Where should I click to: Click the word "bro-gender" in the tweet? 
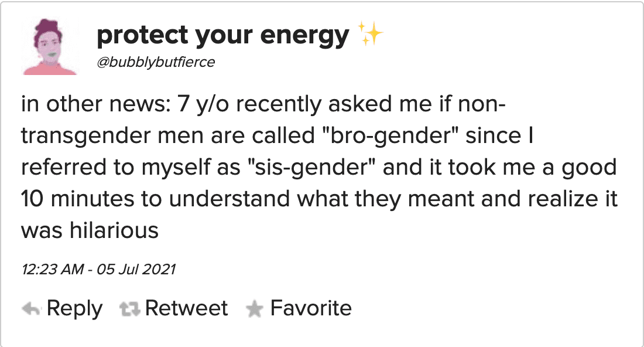click(388, 135)
